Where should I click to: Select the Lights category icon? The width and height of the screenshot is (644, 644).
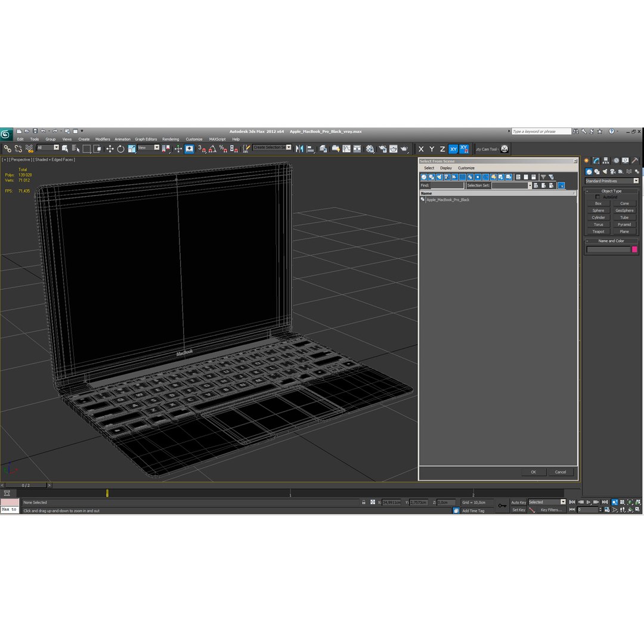[605, 172]
